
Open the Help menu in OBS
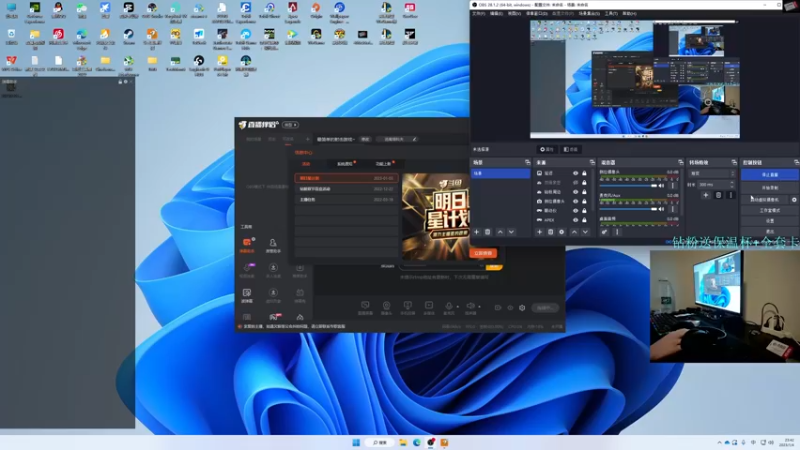pos(629,14)
